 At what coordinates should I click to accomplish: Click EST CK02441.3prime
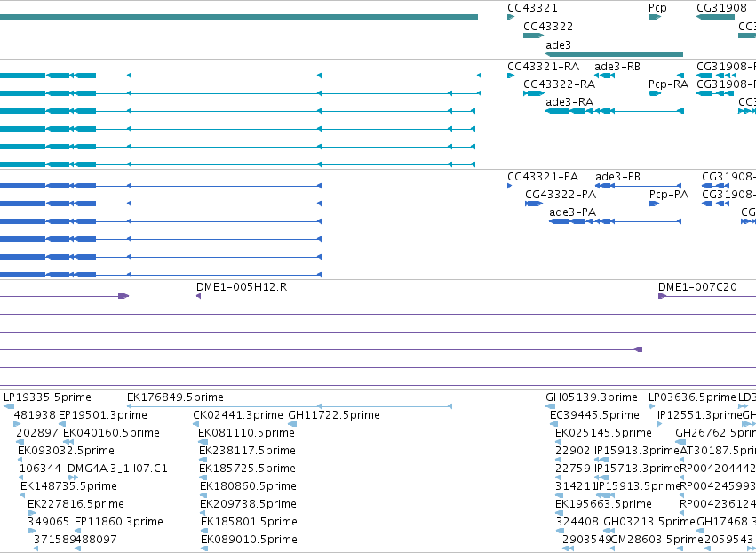pyautogui.click(x=238, y=415)
